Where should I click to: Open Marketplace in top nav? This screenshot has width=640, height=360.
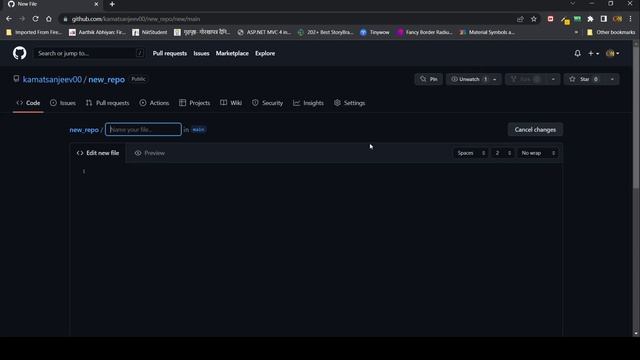click(232, 53)
